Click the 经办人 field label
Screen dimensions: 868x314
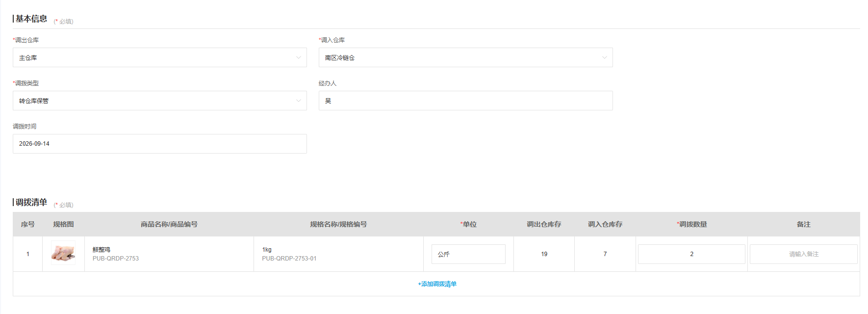point(328,83)
